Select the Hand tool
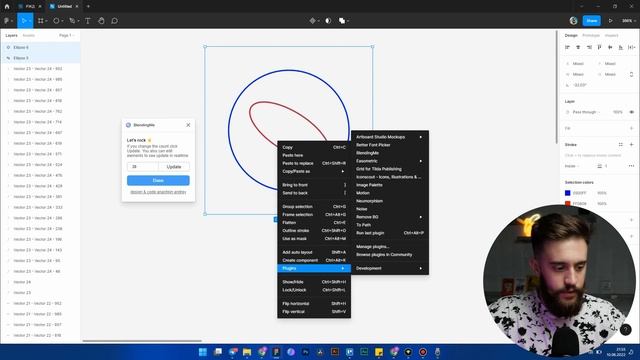 click(x=101, y=21)
